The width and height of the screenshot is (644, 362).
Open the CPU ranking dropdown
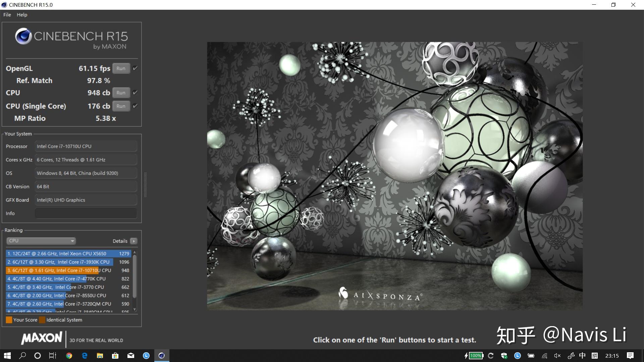[41, 241]
